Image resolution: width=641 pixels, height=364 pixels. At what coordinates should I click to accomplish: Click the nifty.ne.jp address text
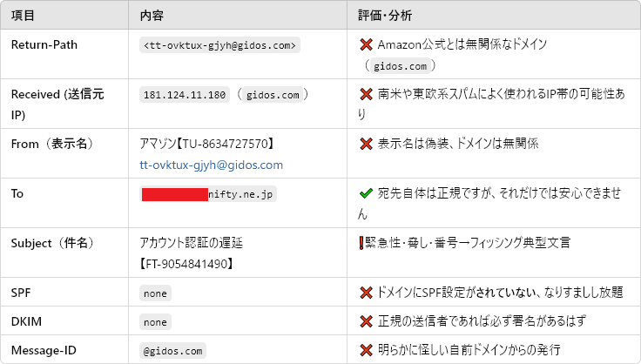(241, 194)
